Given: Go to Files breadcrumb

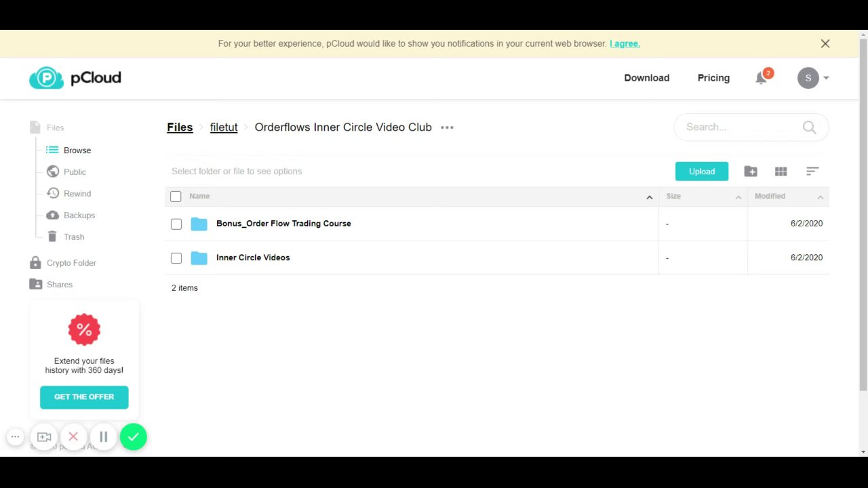Looking at the screenshot, I should pos(180,127).
